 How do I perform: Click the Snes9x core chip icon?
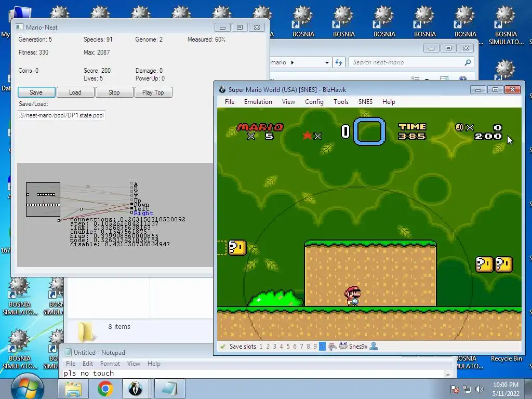coord(343,346)
